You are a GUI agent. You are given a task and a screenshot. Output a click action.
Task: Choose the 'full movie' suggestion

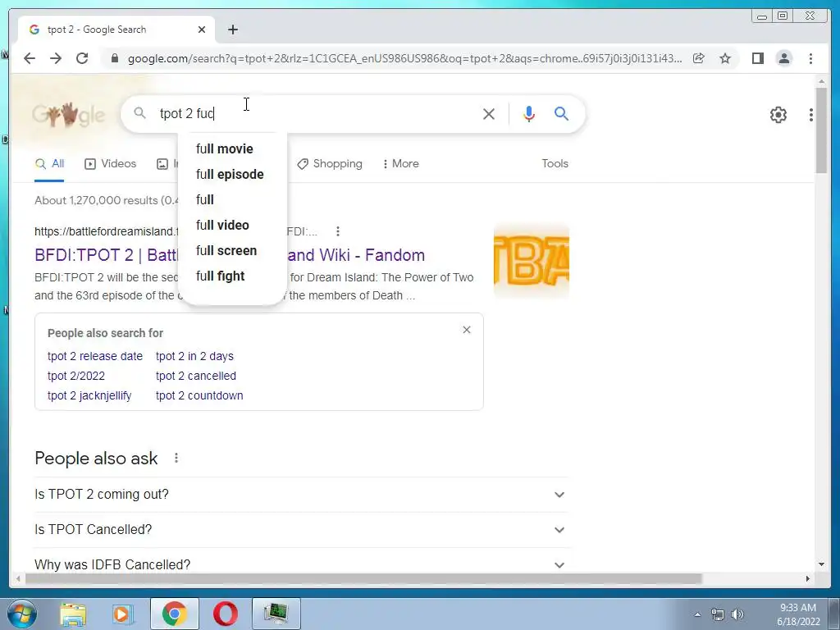coord(225,149)
